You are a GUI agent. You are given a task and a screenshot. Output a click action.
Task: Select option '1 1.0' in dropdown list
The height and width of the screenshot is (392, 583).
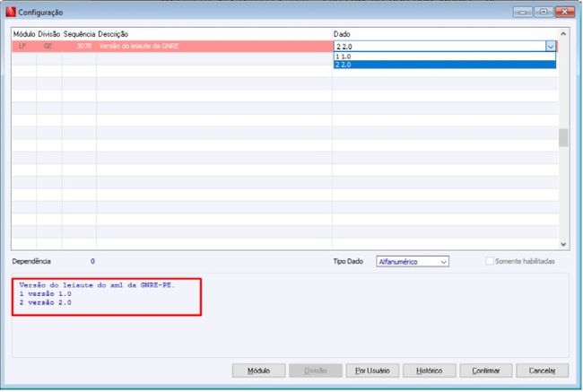pyautogui.click(x=445, y=57)
